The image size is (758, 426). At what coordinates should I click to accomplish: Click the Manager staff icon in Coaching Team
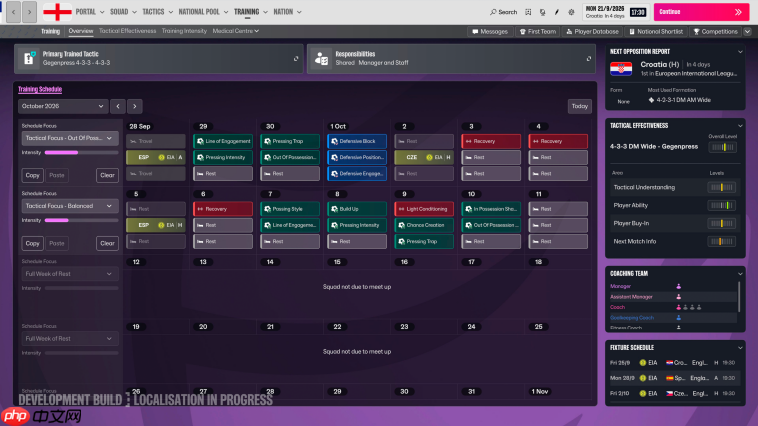click(678, 286)
